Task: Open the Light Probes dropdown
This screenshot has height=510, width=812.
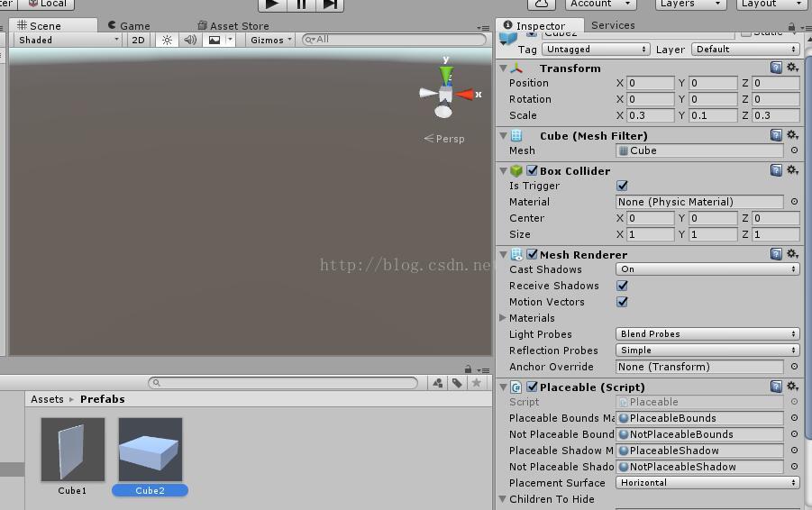Action: pos(707,334)
